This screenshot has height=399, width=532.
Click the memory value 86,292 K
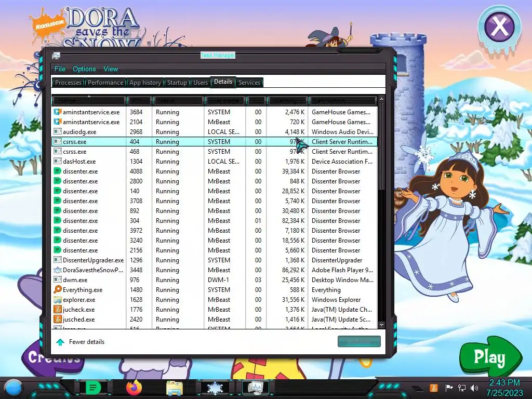click(293, 270)
